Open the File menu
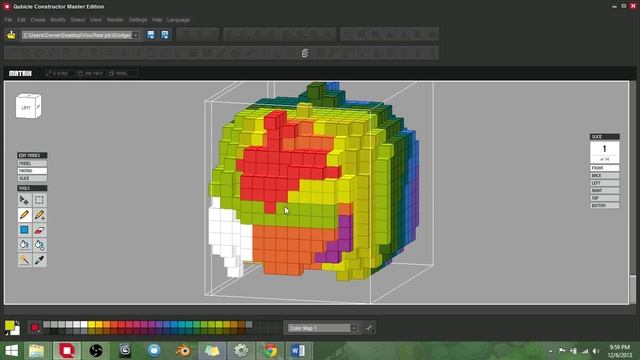Image resolution: width=640 pixels, height=360 pixels. pyautogui.click(x=8, y=20)
